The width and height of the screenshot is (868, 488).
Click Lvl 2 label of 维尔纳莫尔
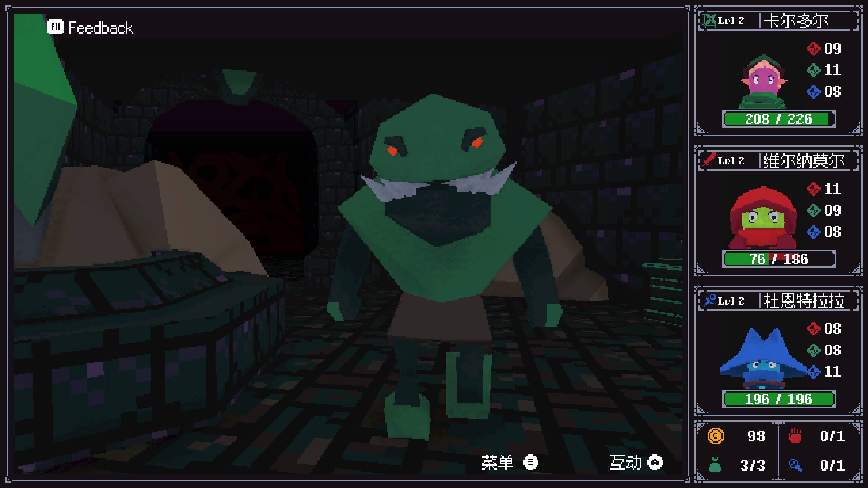click(731, 161)
